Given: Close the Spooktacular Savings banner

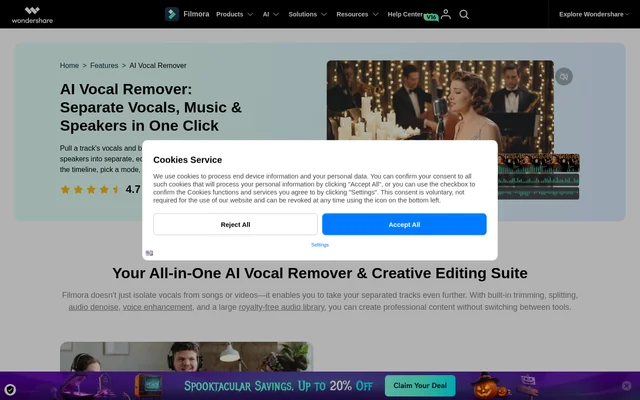Looking at the screenshot, I should 627,385.
